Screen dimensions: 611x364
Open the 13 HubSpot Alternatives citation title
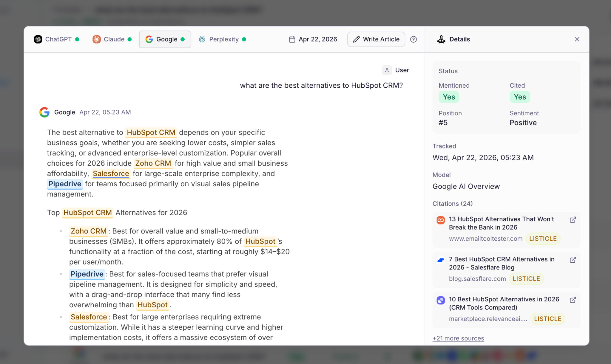pyautogui.click(x=501, y=223)
